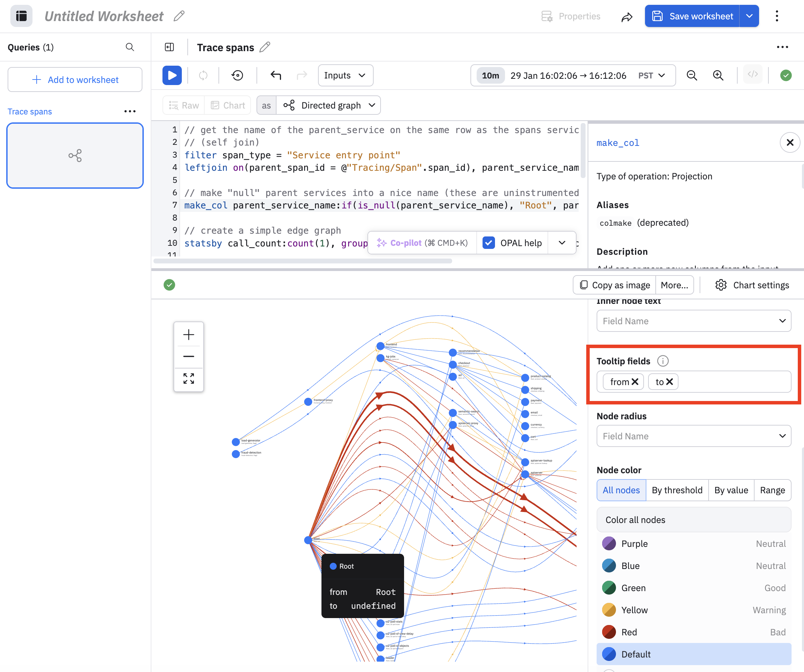Switch to the Chart view tab
Image resolution: width=804 pixels, height=672 pixels.
click(x=228, y=105)
